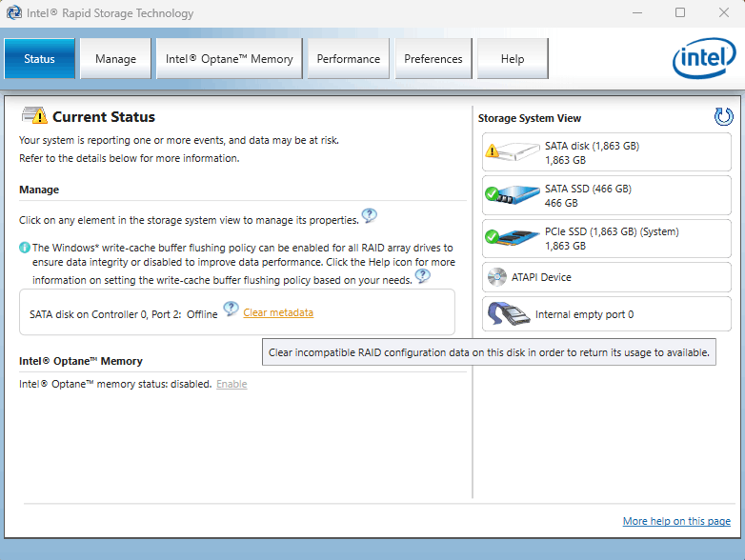Image resolution: width=745 pixels, height=560 pixels.
Task: Click the Internal empty port 0 icon
Action: [509, 314]
